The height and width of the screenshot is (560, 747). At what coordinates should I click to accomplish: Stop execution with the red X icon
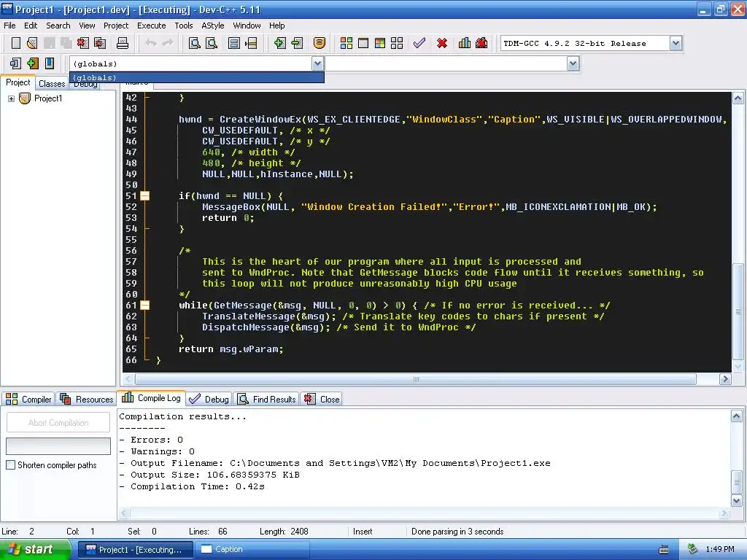click(442, 43)
